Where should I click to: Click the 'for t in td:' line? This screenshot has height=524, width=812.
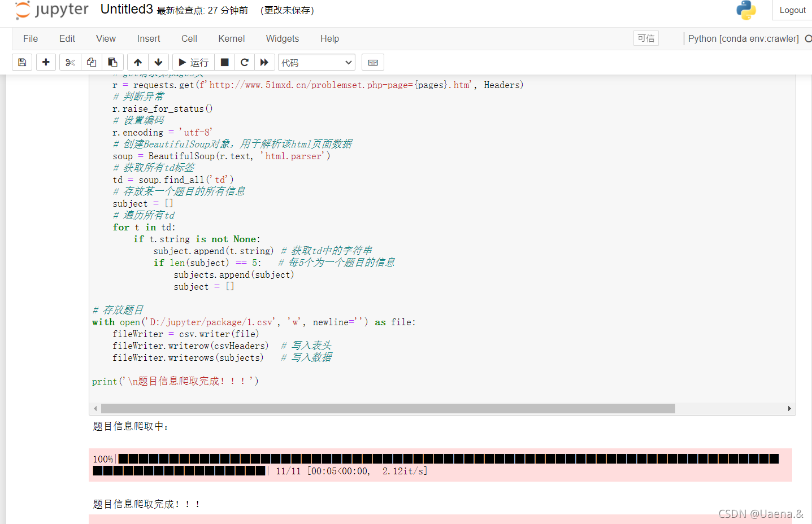(x=144, y=227)
